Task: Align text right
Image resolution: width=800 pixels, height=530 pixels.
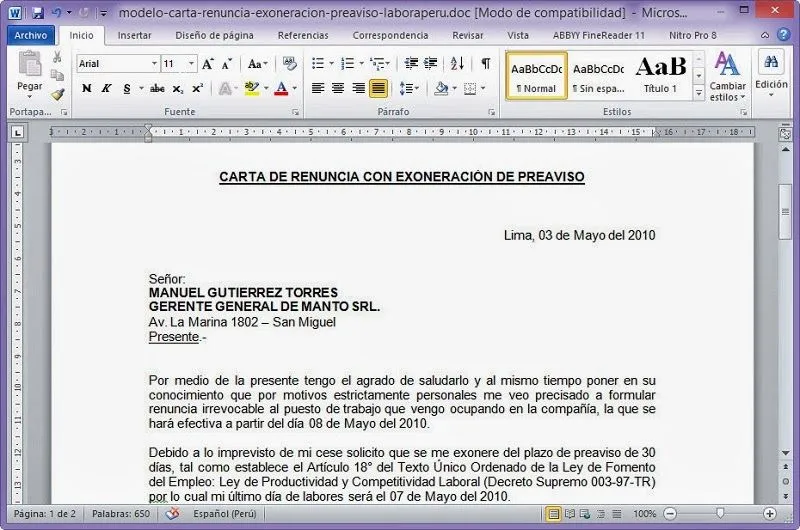Action: 358,88
